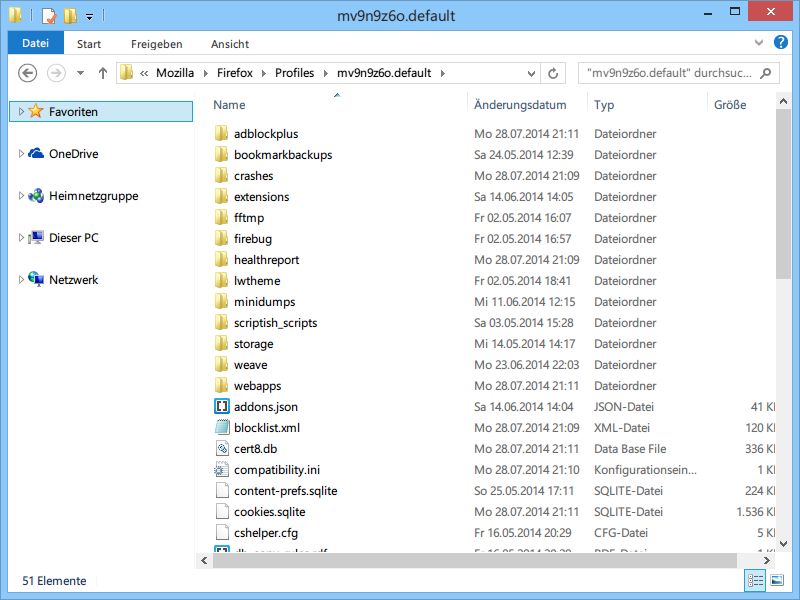This screenshot has height=600, width=800.
Task: Select the cshelper.cfg file icon
Action: point(221,532)
